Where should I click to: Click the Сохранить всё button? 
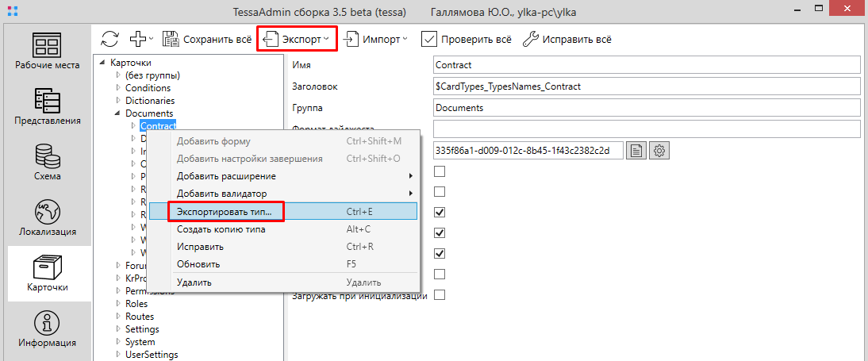(207, 39)
